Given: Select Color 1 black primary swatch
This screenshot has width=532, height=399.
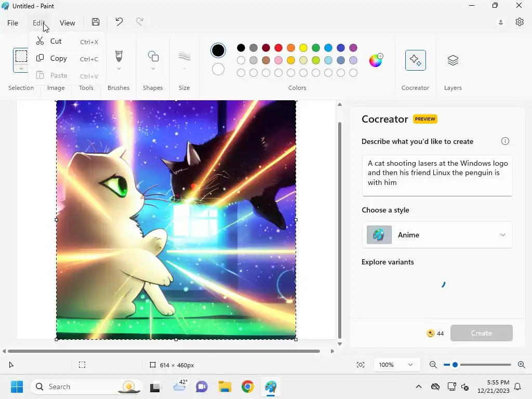Looking at the screenshot, I should (218, 50).
